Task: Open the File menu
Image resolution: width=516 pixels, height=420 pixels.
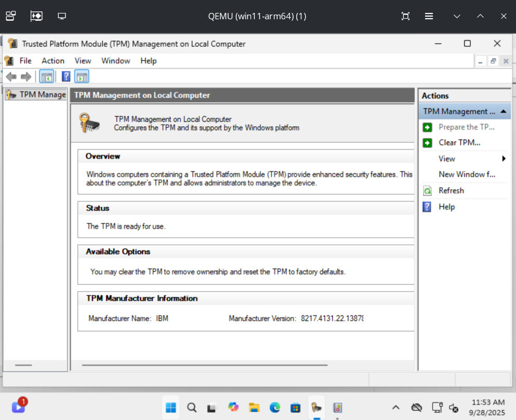Action: point(25,61)
